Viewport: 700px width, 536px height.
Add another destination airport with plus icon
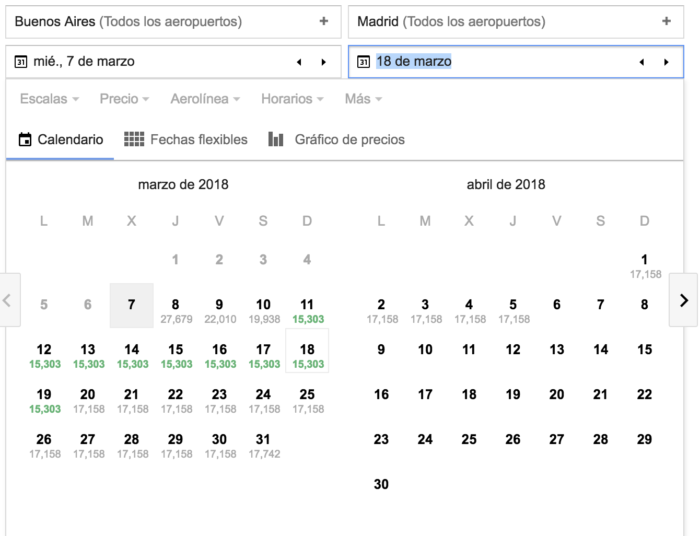[x=666, y=21]
